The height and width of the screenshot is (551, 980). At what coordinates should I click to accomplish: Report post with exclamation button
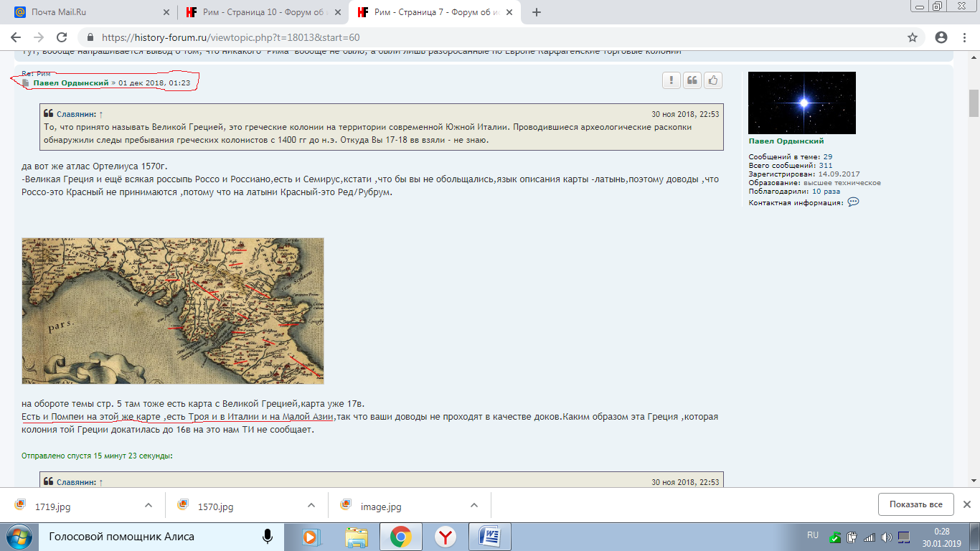pos(672,80)
